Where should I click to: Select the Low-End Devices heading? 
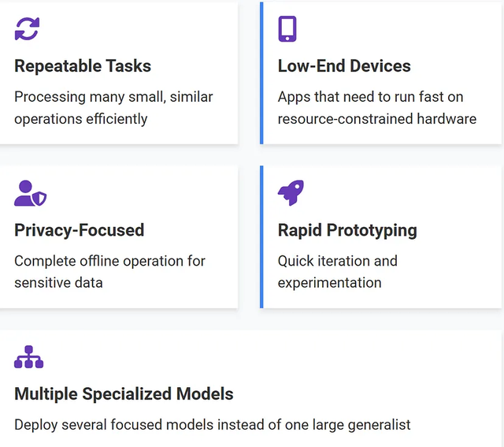point(344,66)
